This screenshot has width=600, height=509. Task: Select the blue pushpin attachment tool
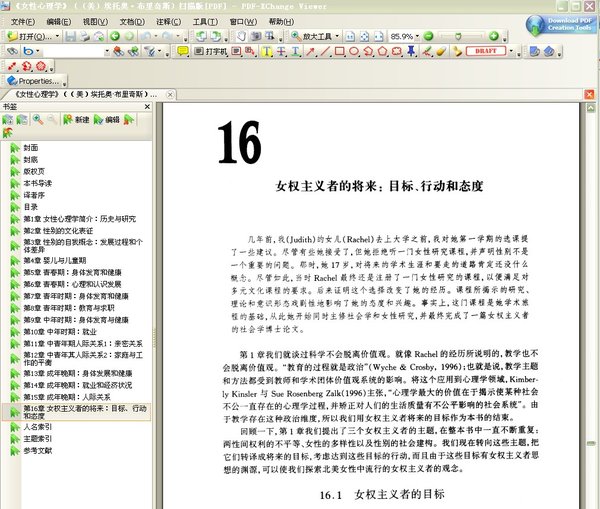pyautogui.click(x=411, y=51)
